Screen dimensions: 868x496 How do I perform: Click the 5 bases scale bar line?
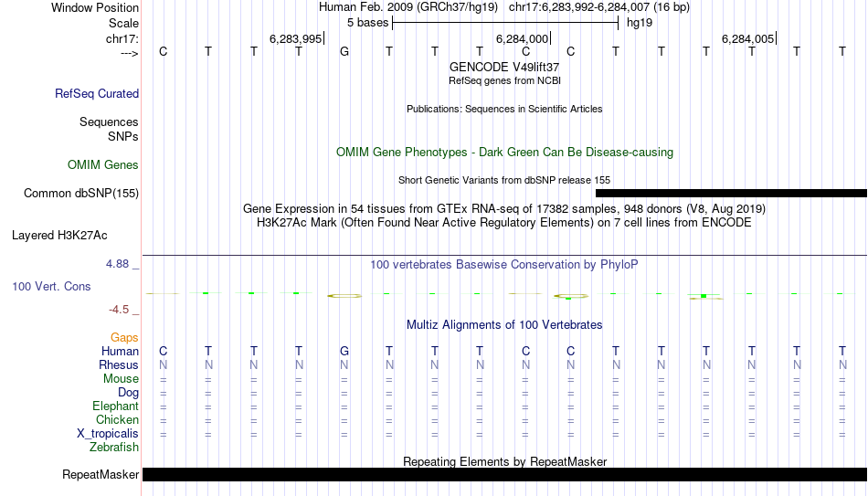tap(505, 23)
